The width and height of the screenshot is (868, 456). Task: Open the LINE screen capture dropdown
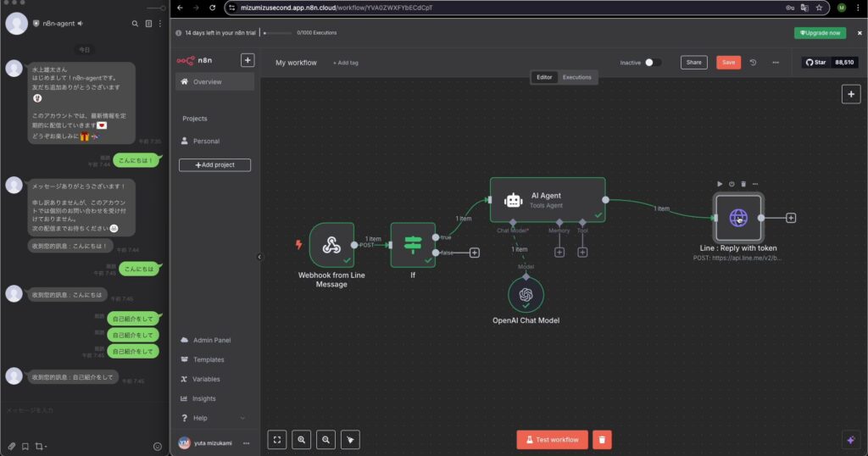pos(41,446)
